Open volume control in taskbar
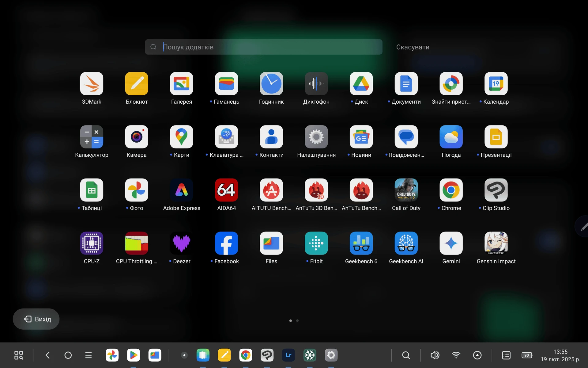The width and height of the screenshot is (588, 368). (x=435, y=355)
